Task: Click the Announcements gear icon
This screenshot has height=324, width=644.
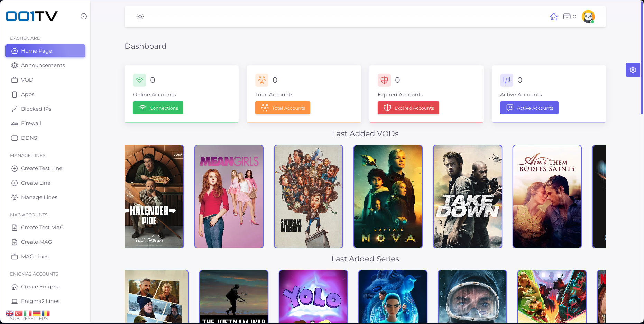Action: pos(15,65)
